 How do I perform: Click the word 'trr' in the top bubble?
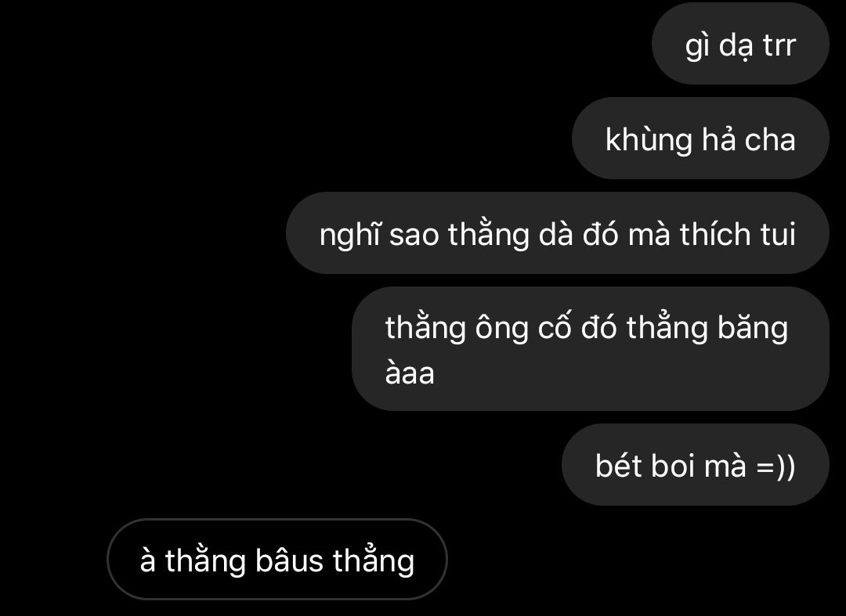[x=779, y=45]
